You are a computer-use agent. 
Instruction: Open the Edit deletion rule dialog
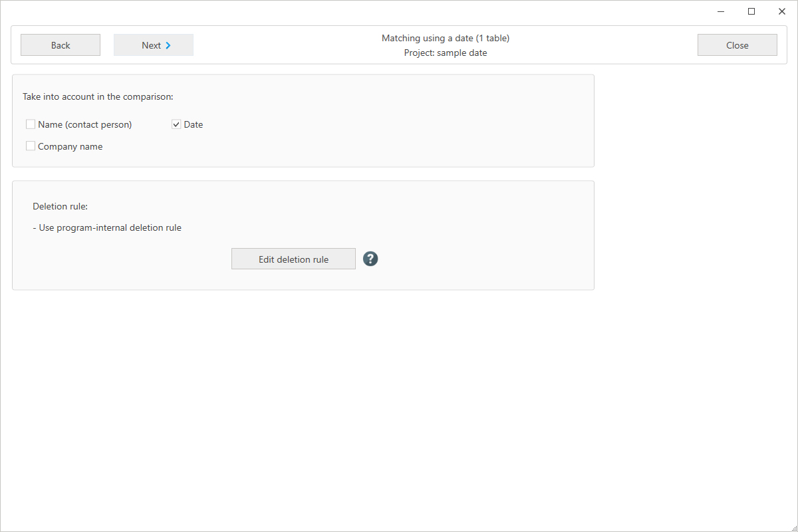293,259
